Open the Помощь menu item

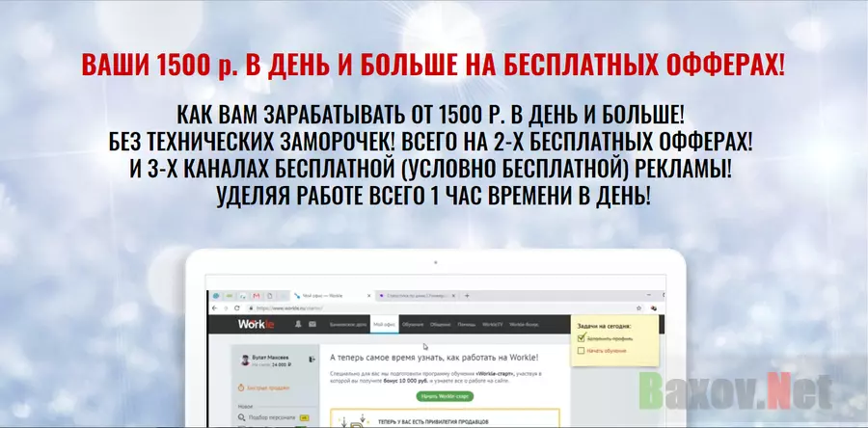click(x=466, y=325)
